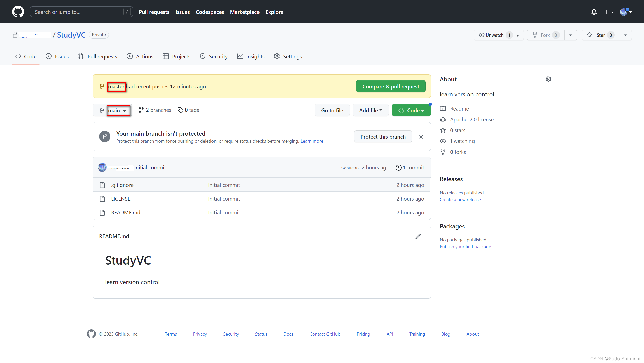Open footer Contact GitHub link
Image resolution: width=644 pixels, height=363 pixels.
(325, 334)
